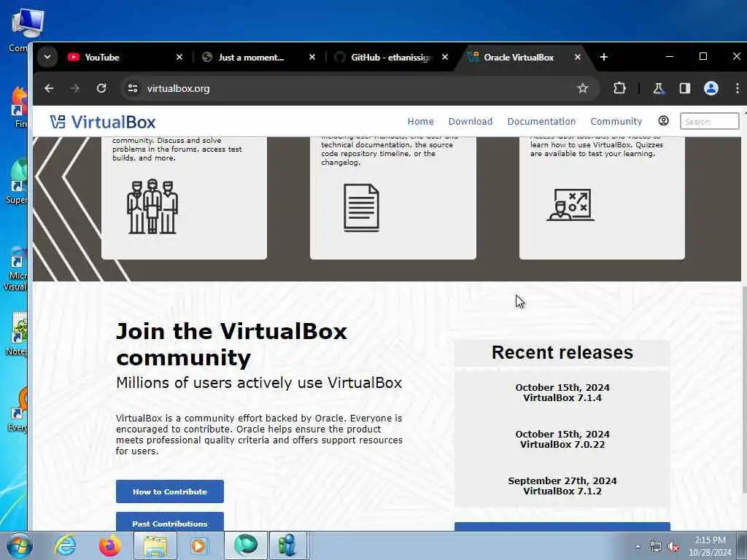Click the Past Contributions button
This screenshot has width=747, height=560.
169,522
